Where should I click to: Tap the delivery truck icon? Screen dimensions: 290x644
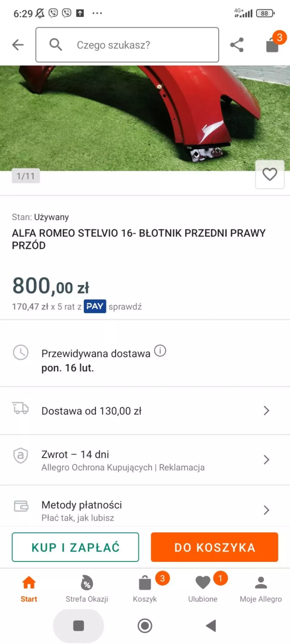pos(20,408)
